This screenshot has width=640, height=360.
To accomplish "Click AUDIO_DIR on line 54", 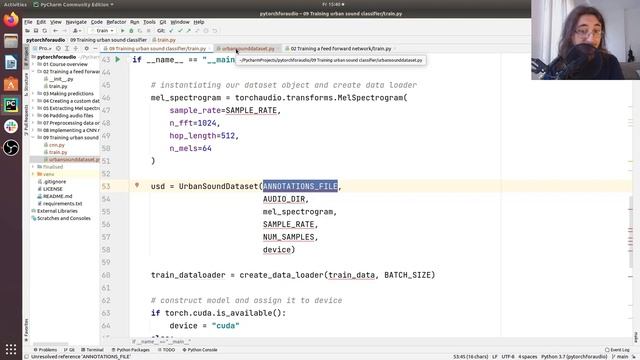I will [x=284, y=199].
